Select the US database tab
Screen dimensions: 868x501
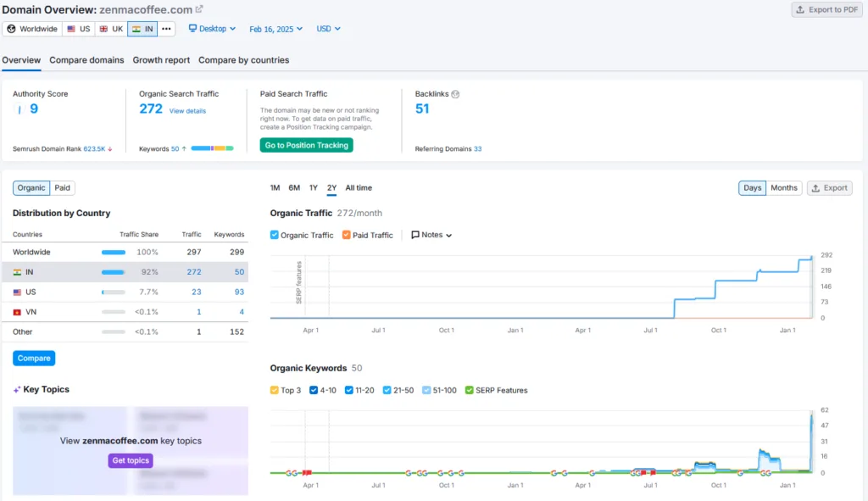click(x=78, y=29)
